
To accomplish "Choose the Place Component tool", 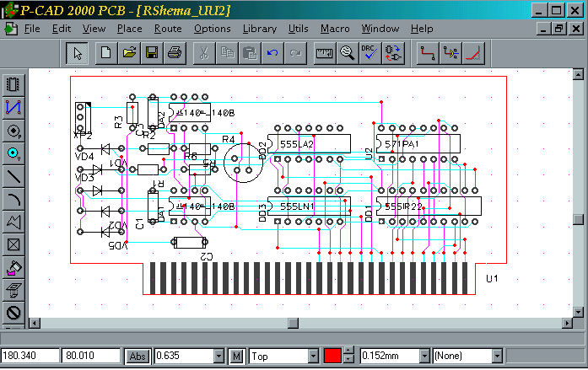I will tap(13, 84).
